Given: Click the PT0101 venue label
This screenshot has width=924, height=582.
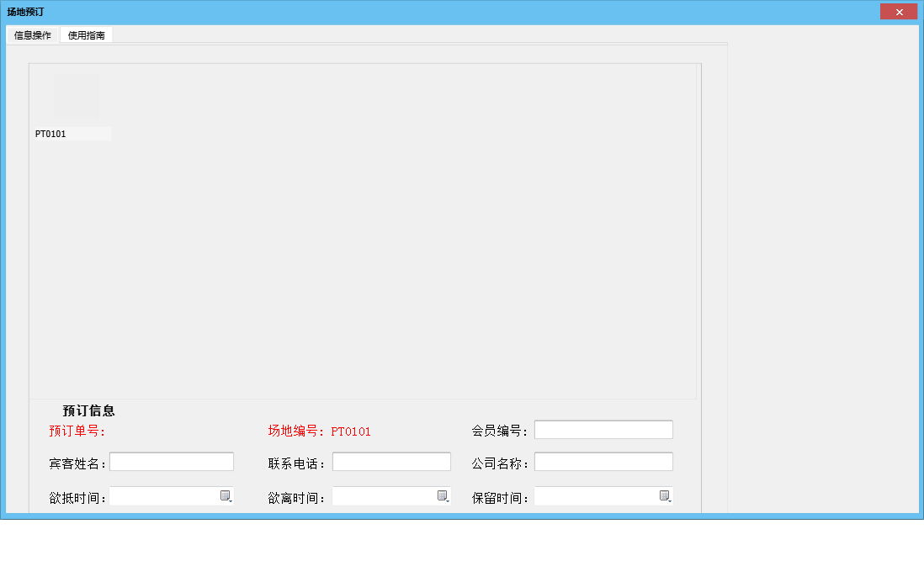Looking at the screenshot, I should (50, 134).
